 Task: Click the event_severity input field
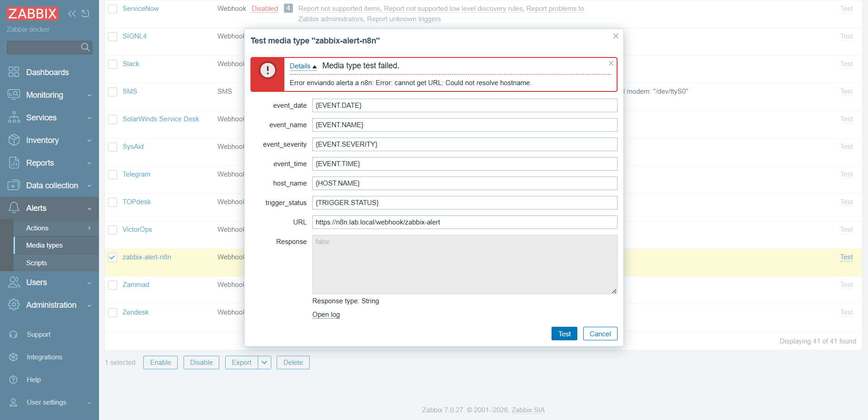pos(465,144)
